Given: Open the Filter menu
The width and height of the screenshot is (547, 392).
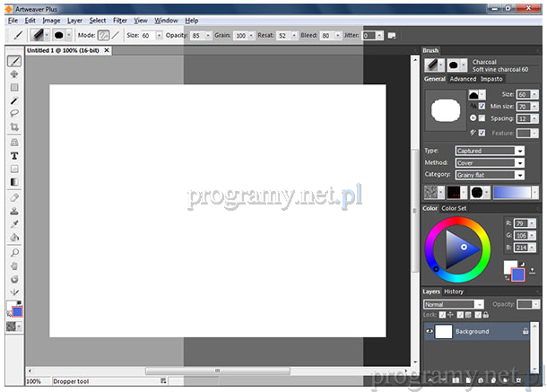Looking at the screenshot, I should coord(119,20).
